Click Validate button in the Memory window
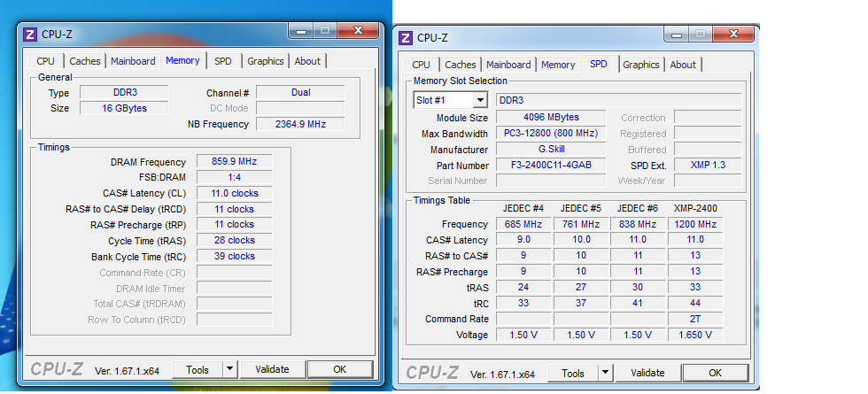Image resolution: width=868 pixels, height=394 pixels. (273, 370)
